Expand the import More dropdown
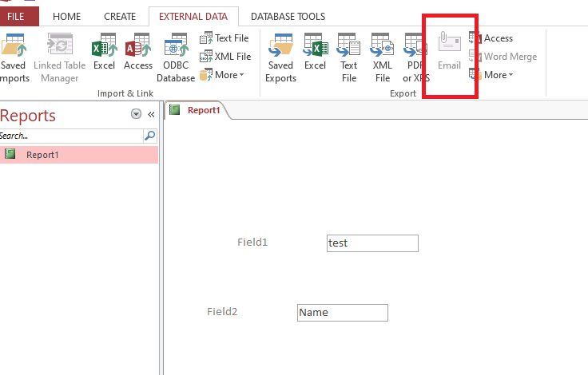The height and width of the screenshot is (375, 588). coord(222,74)
